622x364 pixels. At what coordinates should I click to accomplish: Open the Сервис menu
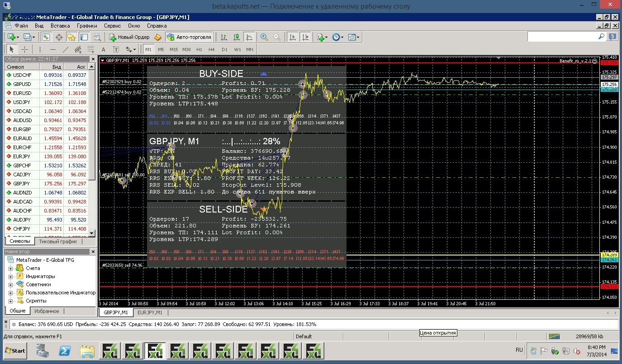(112, 26)
